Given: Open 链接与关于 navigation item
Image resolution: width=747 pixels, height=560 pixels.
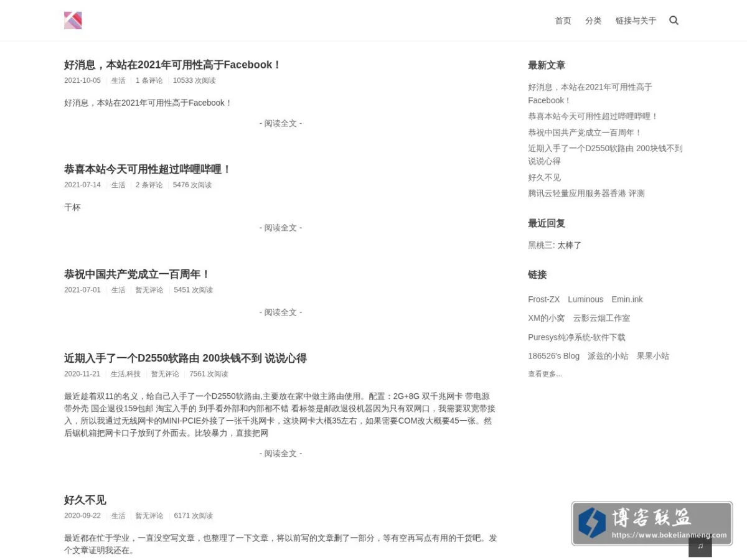Looking at the screenshot, I should [636, 21].
